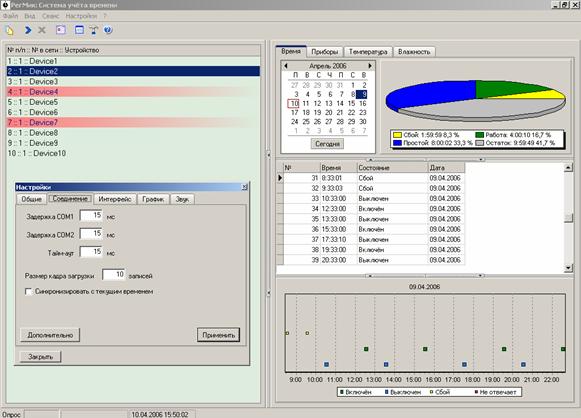Select table row 31 at 8:33:01
The width and height of the screenshot is (581, 418).
coord(374,178)
